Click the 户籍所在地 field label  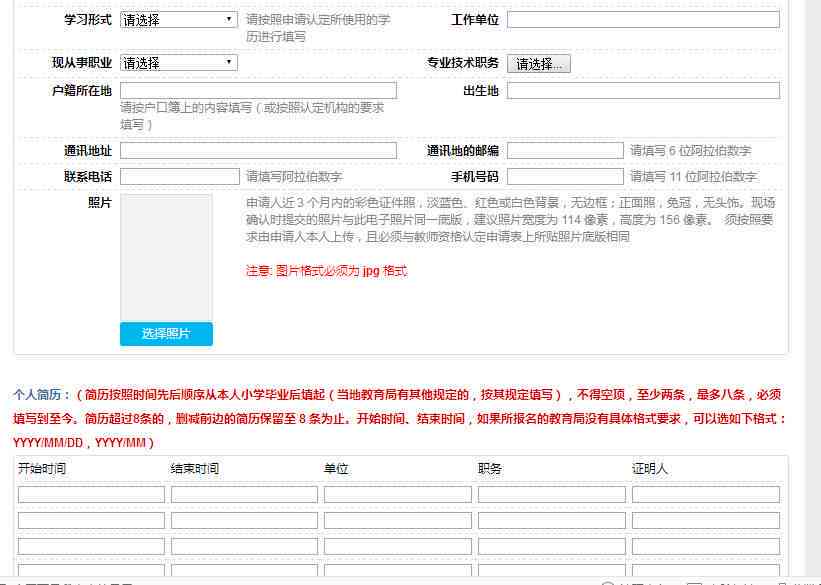pyautogui.click(x=82, y=91)
